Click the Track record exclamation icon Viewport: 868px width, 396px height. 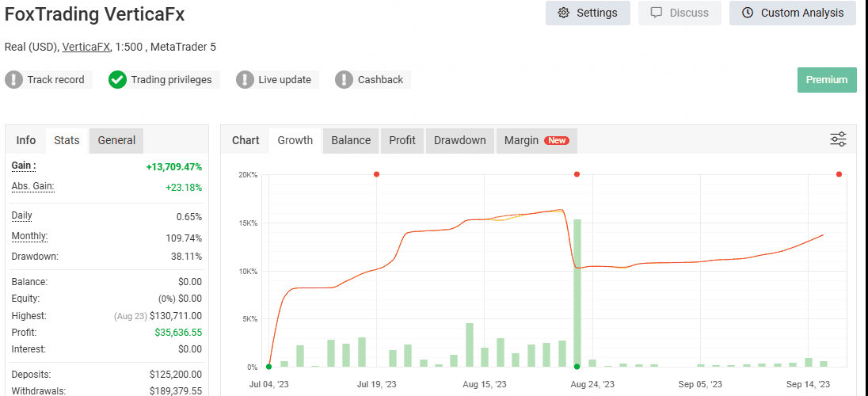(13, 80)
